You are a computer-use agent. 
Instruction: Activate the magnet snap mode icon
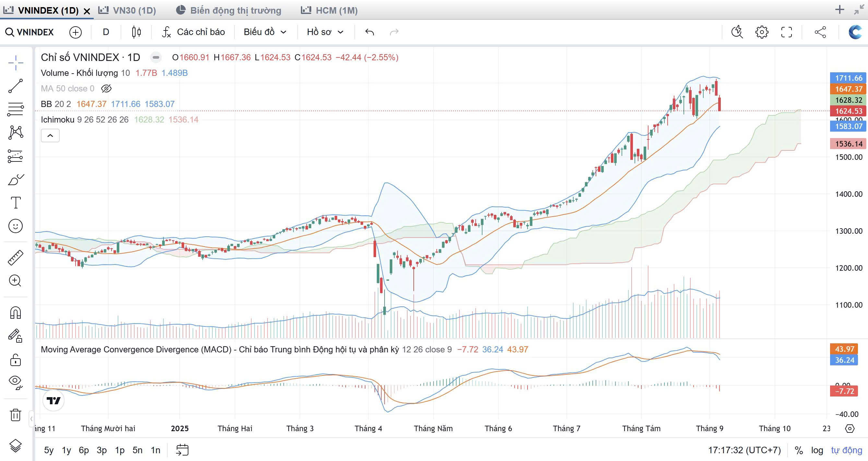[16, 313]
